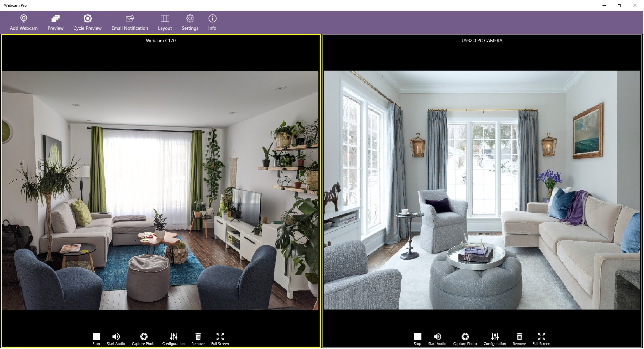Select the Webcam C170 preview pane
This screenshot has height=349, width=644.
(x=161, y=184)
